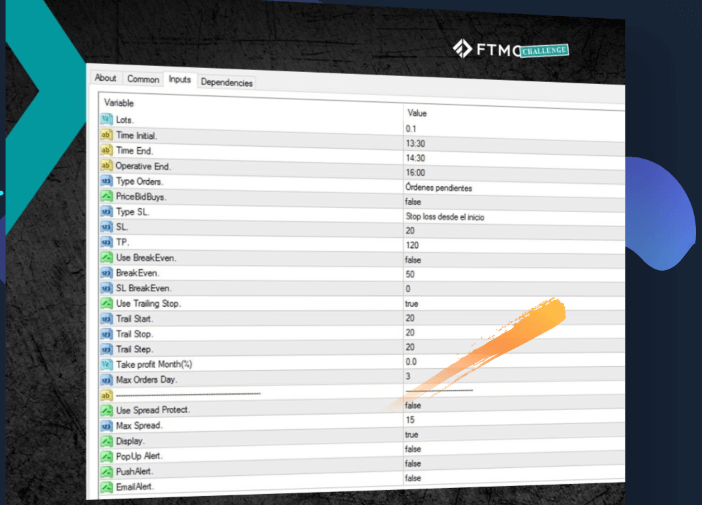Image resolution: width=702 pixels, height=505 pixels.
Task: Click the FTMO Challenge logo
Action: click(510, 49)
